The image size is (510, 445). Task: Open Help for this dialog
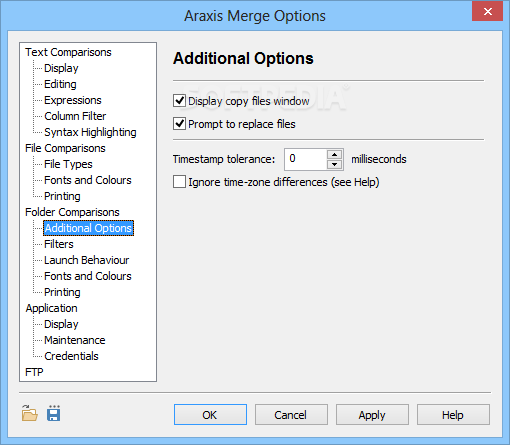pos(453,415)
